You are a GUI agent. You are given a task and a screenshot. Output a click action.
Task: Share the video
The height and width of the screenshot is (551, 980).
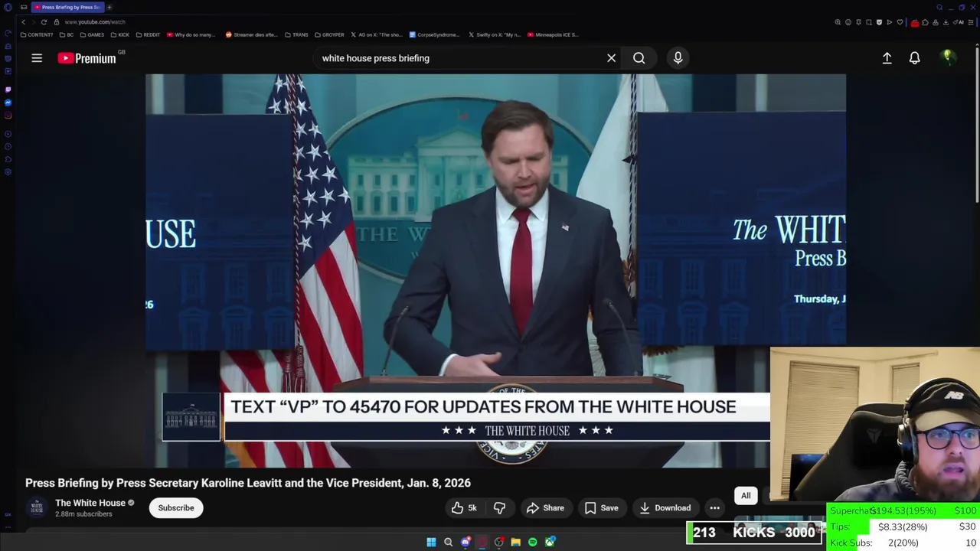coord(545,507)
